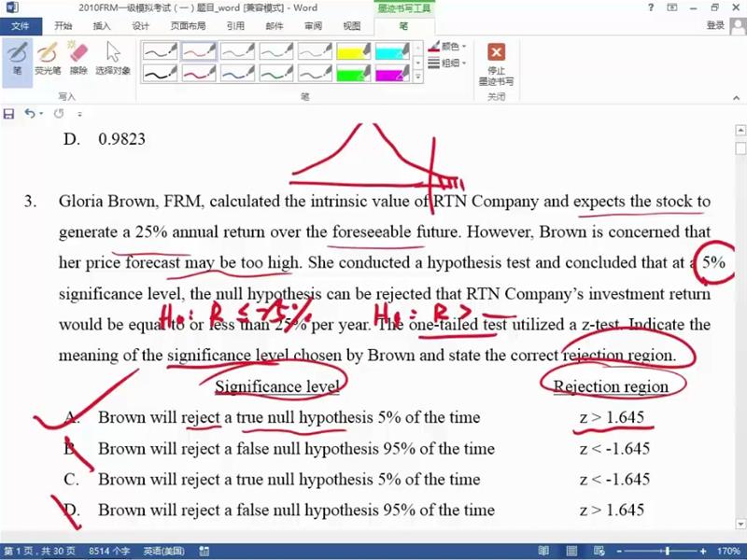The image size is (747, 560).
Task: Open the File (文件) tab
Action: (21, 26)
